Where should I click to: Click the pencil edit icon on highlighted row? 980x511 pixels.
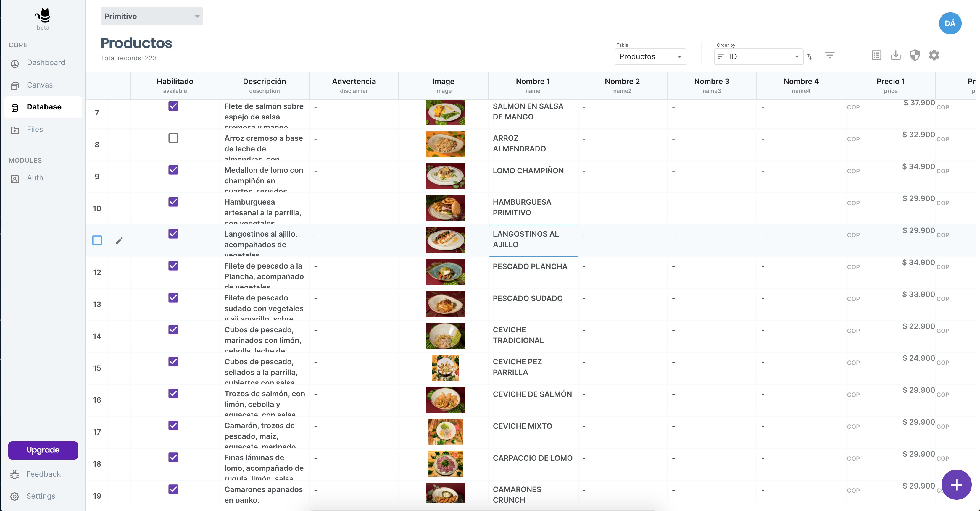tap(120, 240)
